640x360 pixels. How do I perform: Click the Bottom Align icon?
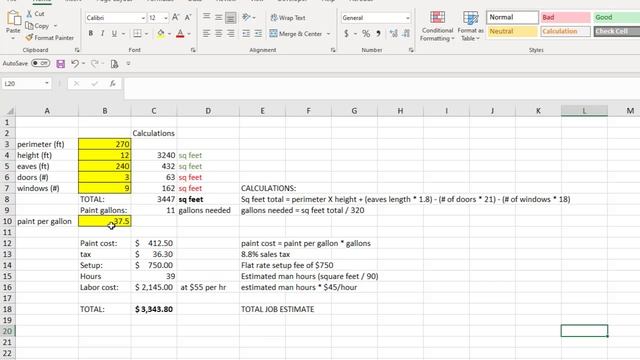coord(231,17)
